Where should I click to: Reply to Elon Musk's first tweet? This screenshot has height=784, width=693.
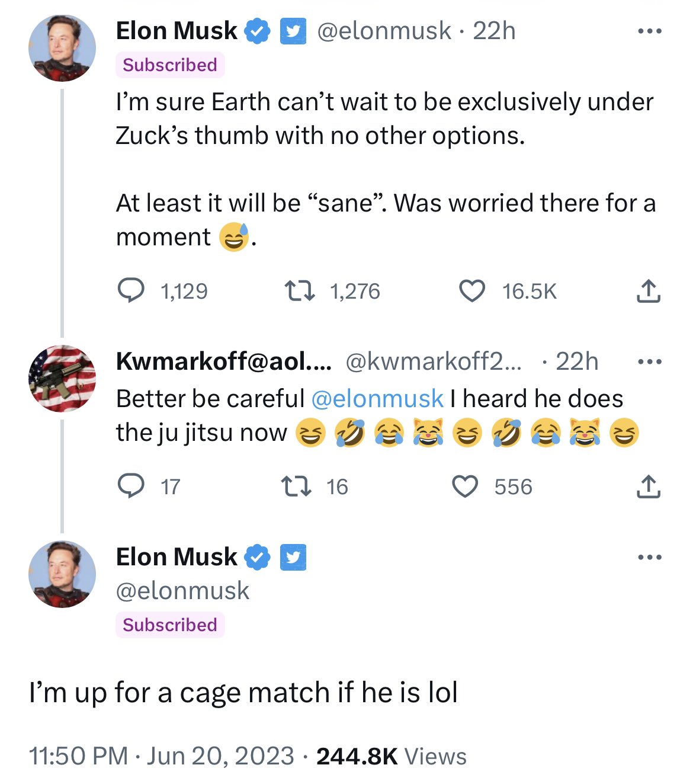131,291
